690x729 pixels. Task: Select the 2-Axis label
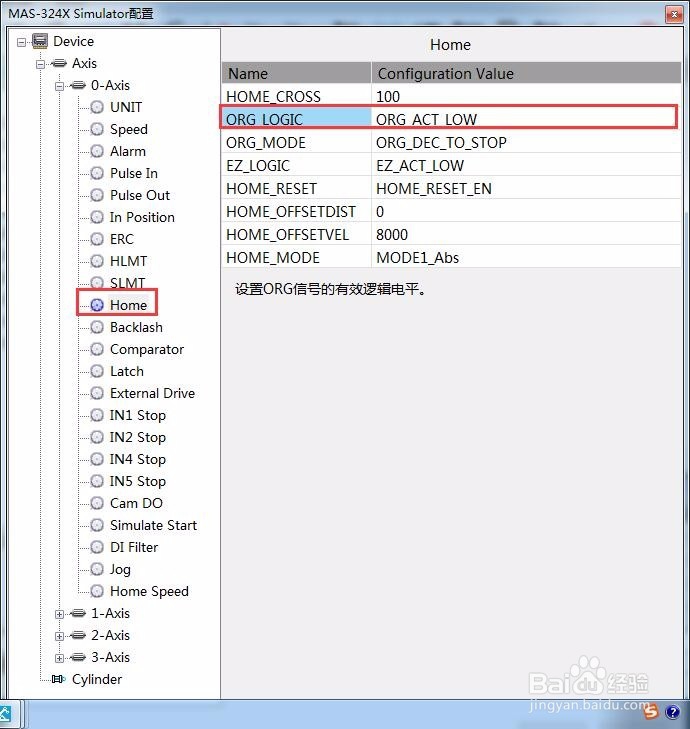click(111, 635)
